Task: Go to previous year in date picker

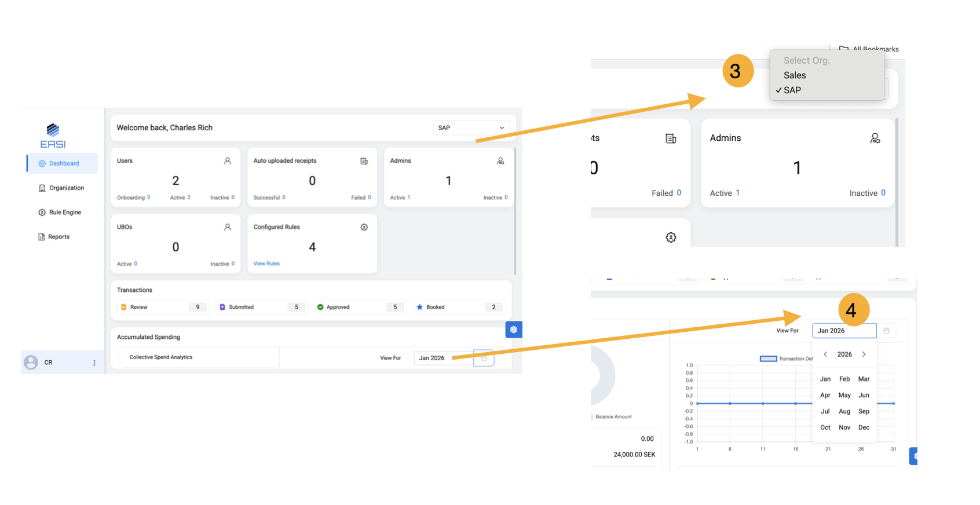Action: tap(825, 354)
